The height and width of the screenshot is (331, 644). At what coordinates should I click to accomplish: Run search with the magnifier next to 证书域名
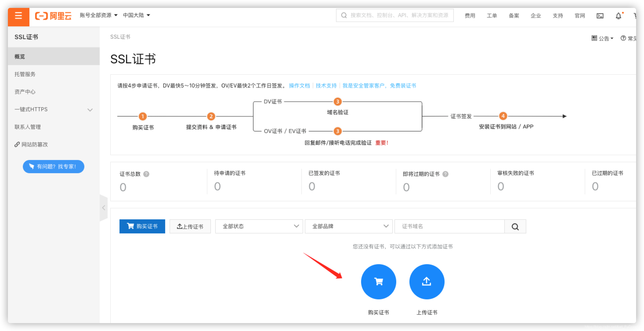pos(515,226)
